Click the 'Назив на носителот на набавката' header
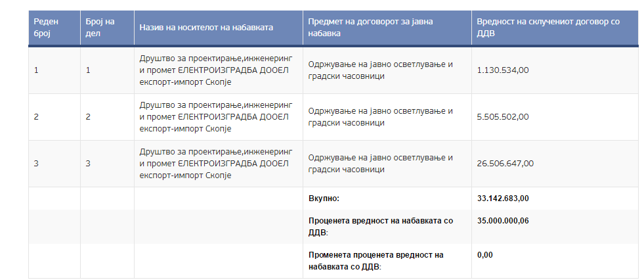 [206, 28]
